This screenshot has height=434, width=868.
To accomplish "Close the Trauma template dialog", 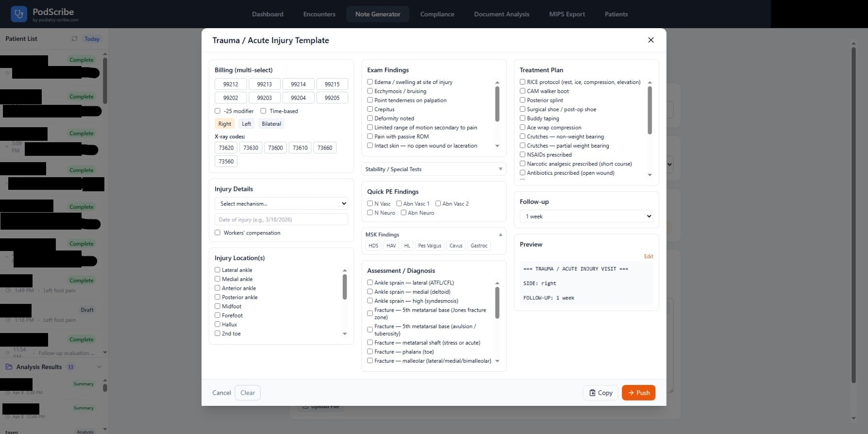I will coord(651,40).
